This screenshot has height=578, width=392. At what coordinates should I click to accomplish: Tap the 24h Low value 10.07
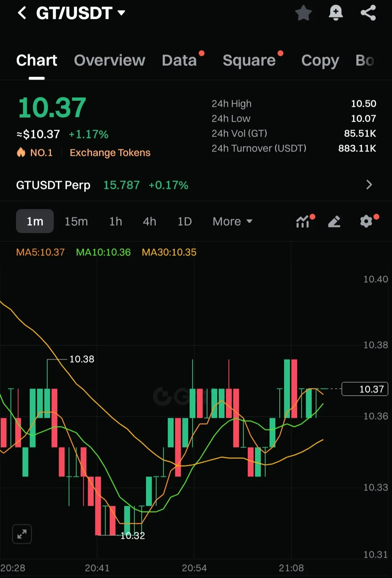[363, 118]
